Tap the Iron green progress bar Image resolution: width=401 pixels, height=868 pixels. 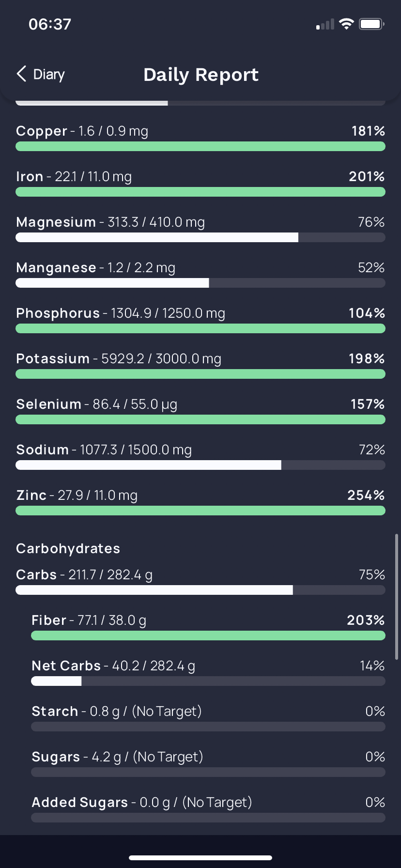tap(200, 192)
